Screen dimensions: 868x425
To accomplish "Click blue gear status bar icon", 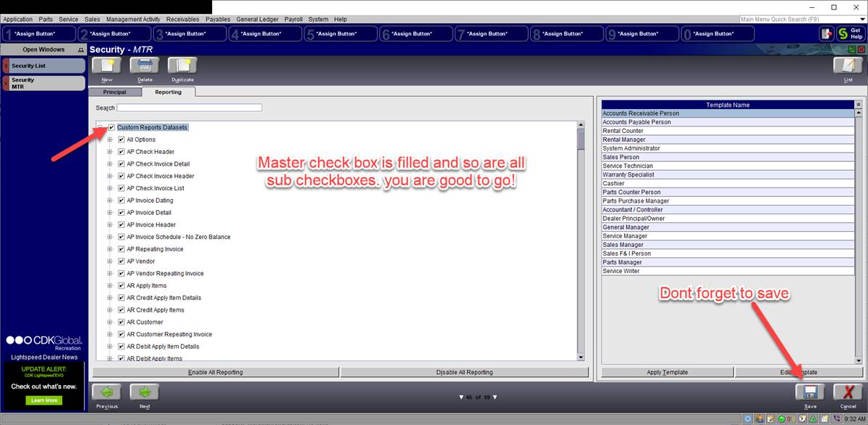I will [x=748, y=419].
